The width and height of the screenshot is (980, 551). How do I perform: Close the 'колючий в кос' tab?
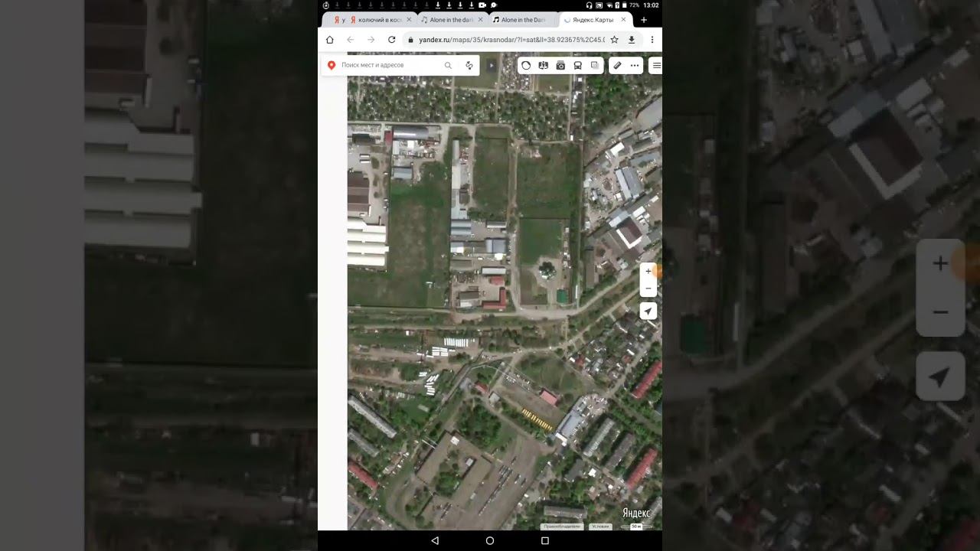click(409, 20)
